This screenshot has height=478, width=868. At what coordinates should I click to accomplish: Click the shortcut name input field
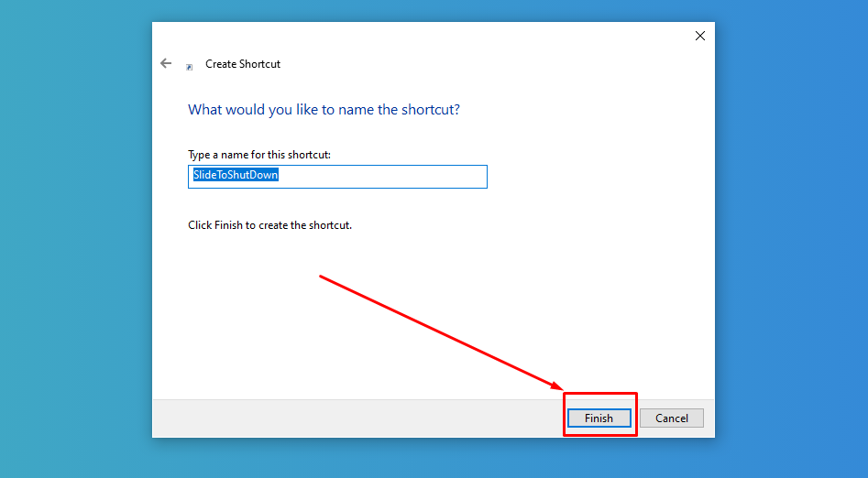click(x=337, y=177)
